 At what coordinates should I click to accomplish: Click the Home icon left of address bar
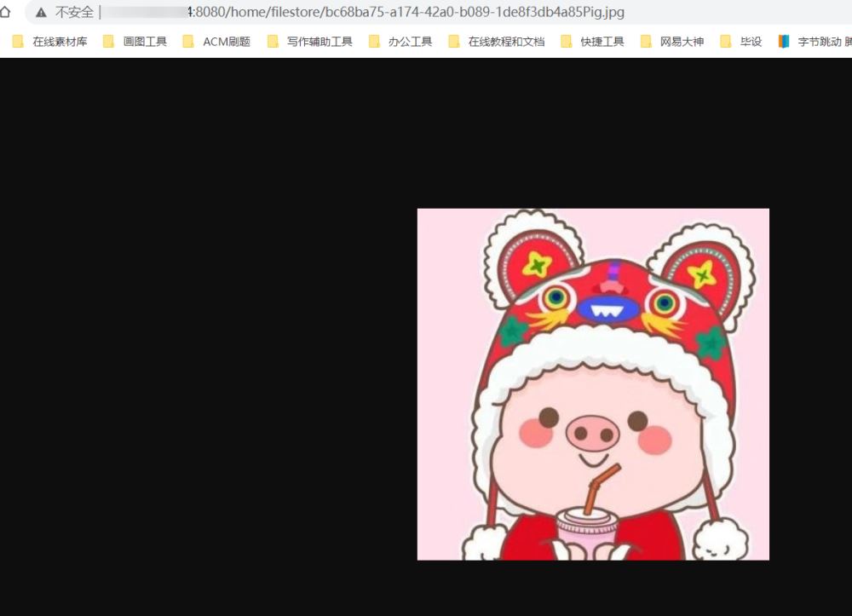pyautogui.click(x=8, y=13)
